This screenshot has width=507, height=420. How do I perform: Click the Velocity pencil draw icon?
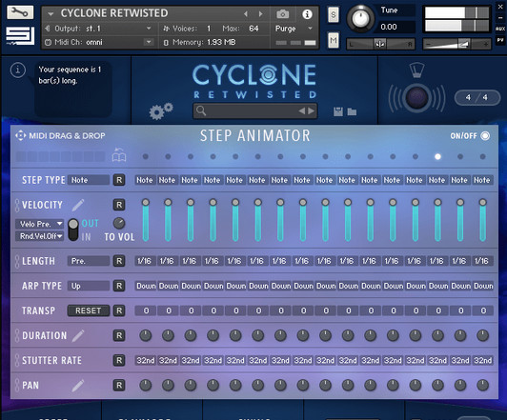(x=78, y=205)
